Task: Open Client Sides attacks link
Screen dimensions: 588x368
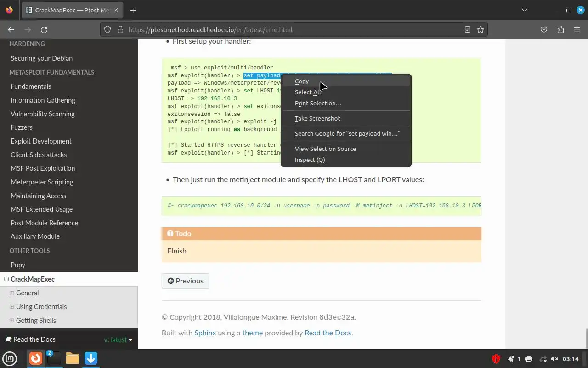Action: [39, 155]
